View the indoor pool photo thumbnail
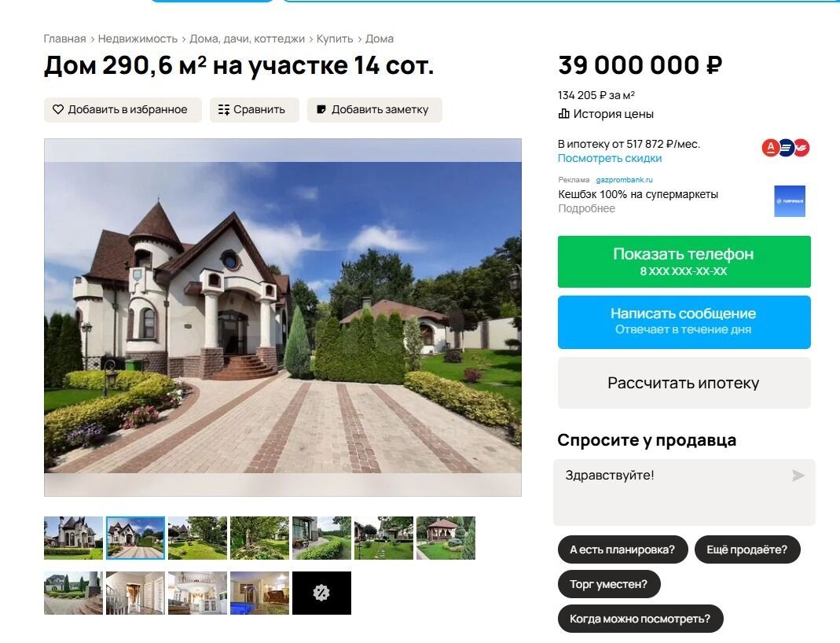Screen dimensions: 840x643 [259, 593]
